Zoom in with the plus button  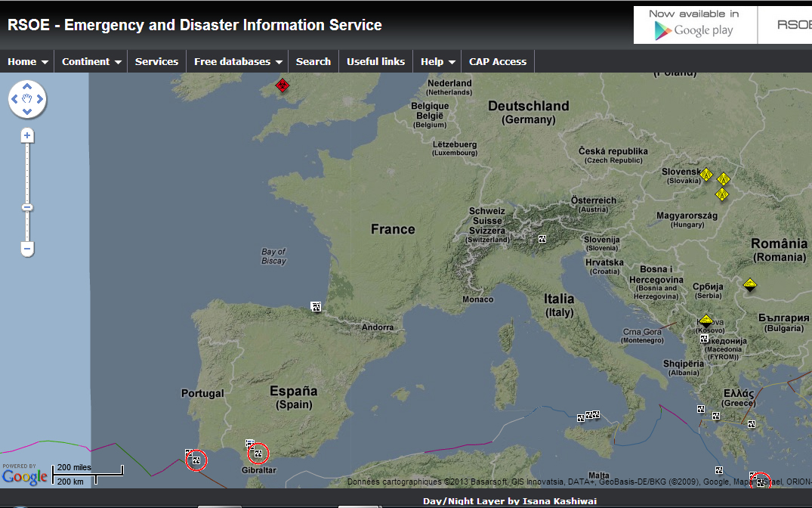(27, 136)
